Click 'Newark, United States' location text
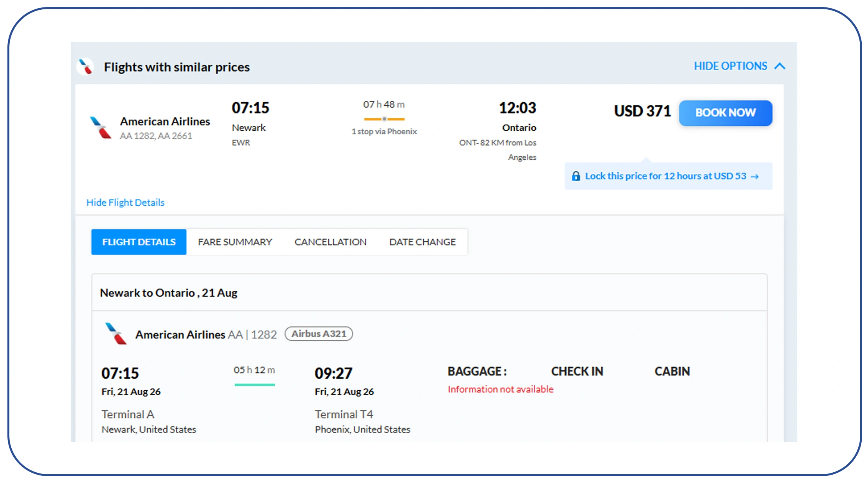 point(149,429)
